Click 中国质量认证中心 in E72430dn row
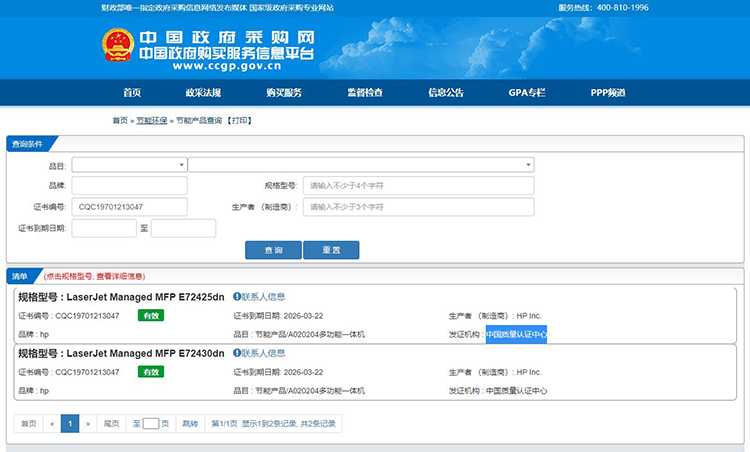The width and height of the screenshot is (750, 452). click(x=516, y=391)
